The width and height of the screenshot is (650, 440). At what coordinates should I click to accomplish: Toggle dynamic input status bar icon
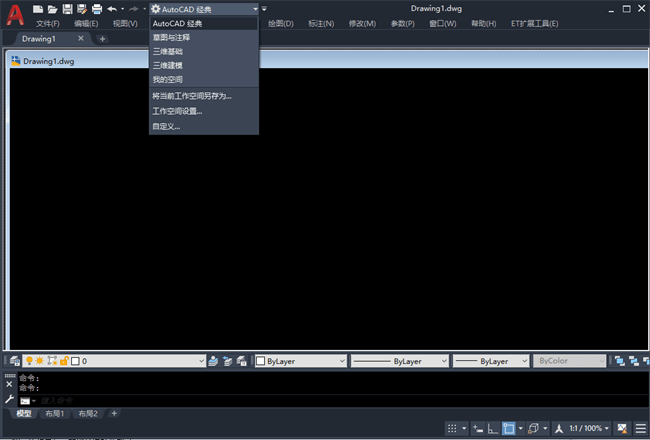[478, 428]
